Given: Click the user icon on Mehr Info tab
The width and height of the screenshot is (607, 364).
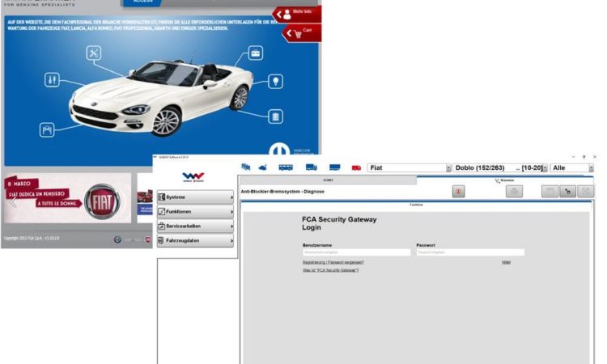Looking at the screenshot, I should pyautogui.click(x=287, y=15).
